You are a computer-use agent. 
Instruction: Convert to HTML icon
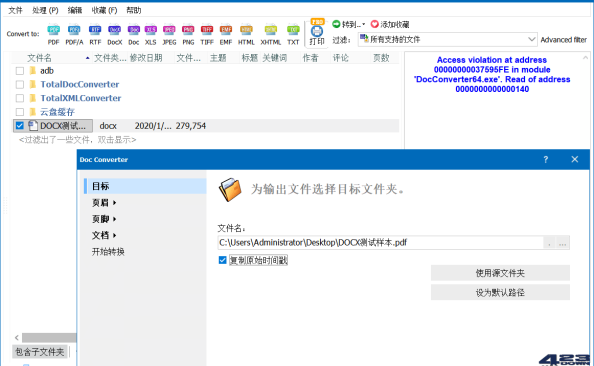[246, 34]
